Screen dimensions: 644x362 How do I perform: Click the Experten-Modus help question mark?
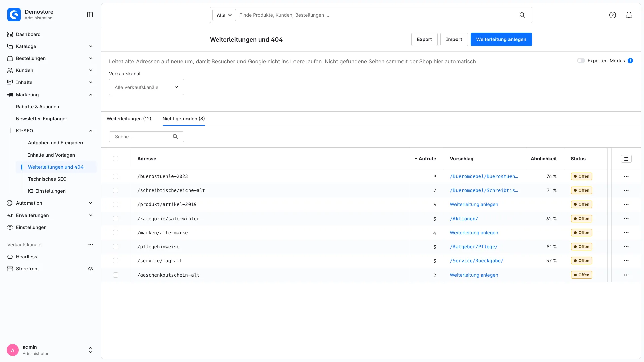tap(630, 61)
